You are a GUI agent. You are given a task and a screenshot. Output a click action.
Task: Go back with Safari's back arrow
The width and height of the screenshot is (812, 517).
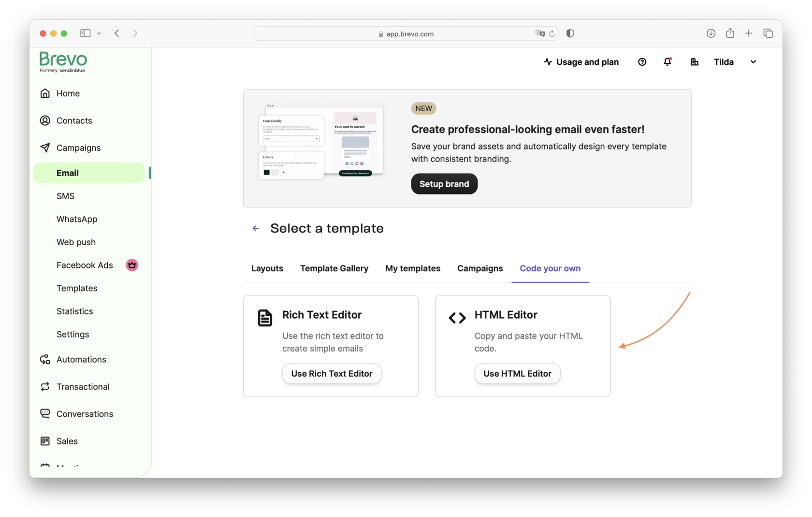[117, 33]
